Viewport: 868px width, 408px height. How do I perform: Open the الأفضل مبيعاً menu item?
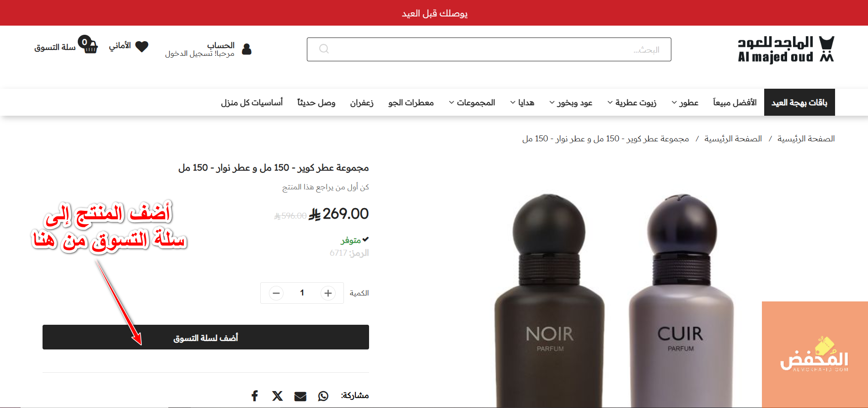(x=735, y=102)
